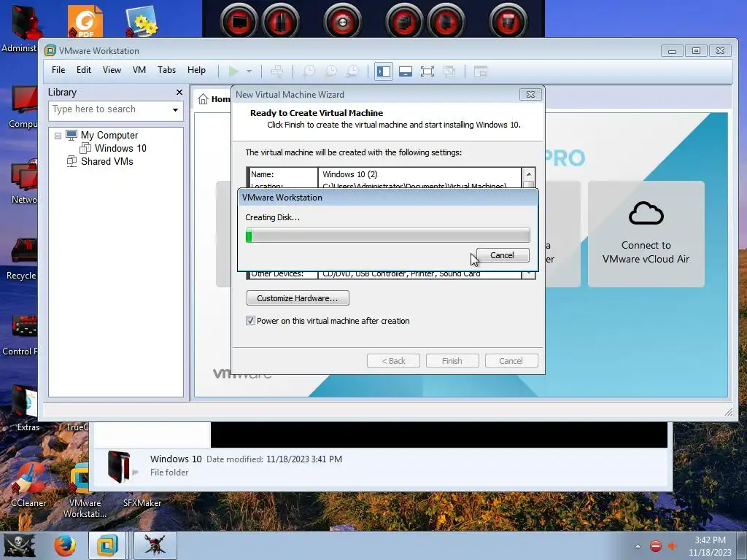
Task: Click Customize Hardware button
Action: coord(298,298)
